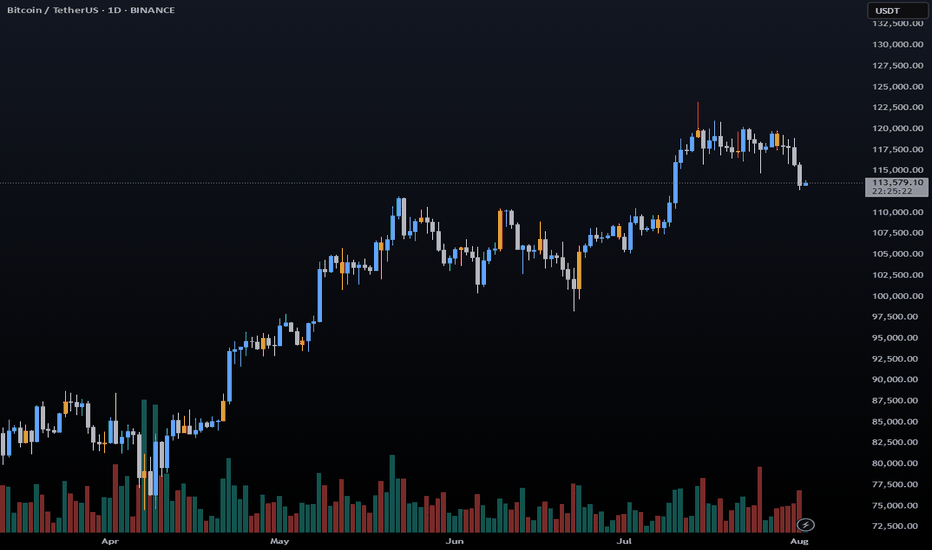This screenshot has width=932, height=550.
Task: Click the latest candle at chart's right edge
Action: point(805,184)
